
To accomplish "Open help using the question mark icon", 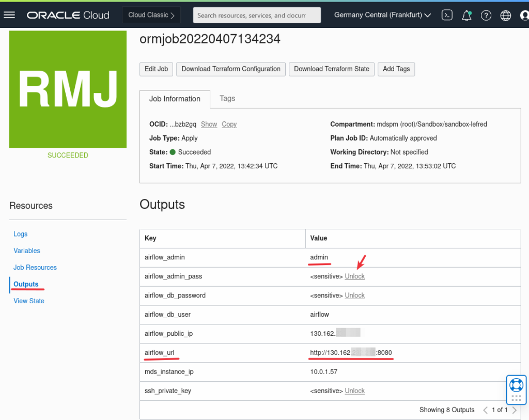I will 486,15.
